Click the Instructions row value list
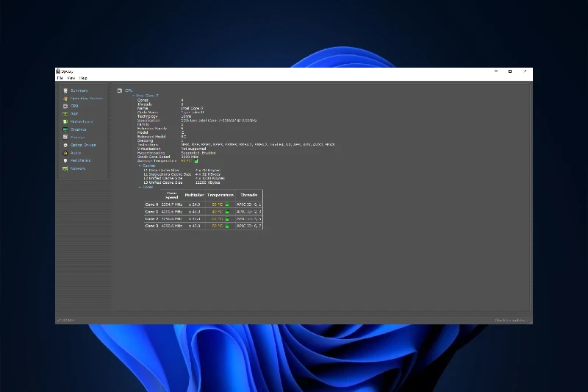Image resolution: width=588 pixels, height=392 pixels. click(x=258, y=144)
